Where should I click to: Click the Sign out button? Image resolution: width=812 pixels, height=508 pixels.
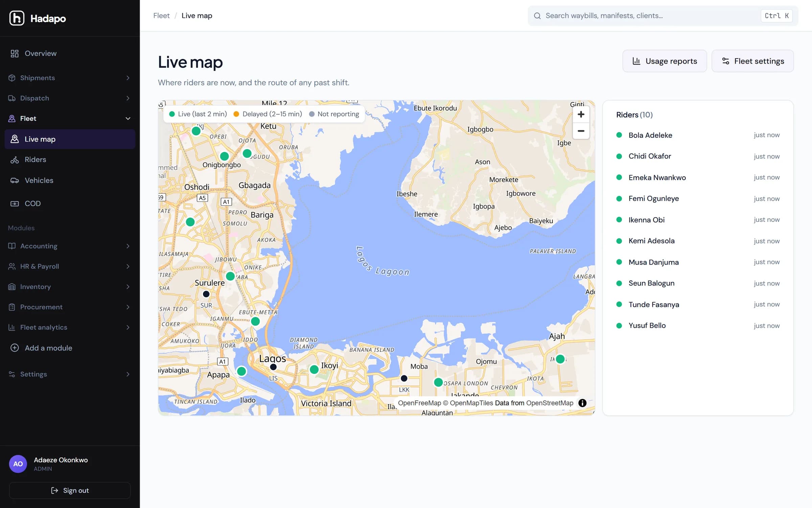[70, 490]
